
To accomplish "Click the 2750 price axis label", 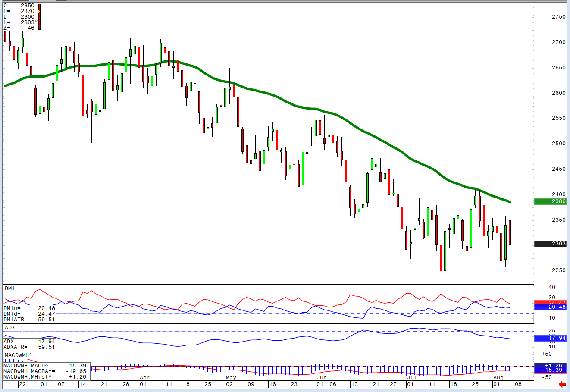I will 559,17.
